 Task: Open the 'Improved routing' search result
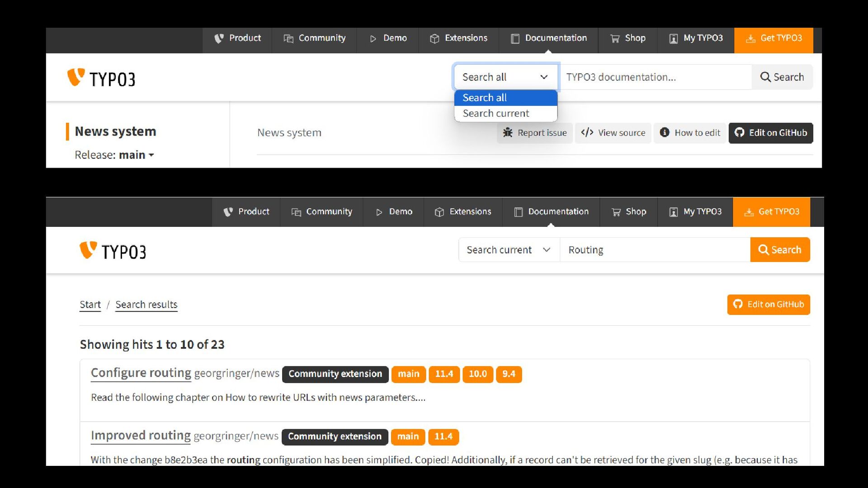coord(141,435)
